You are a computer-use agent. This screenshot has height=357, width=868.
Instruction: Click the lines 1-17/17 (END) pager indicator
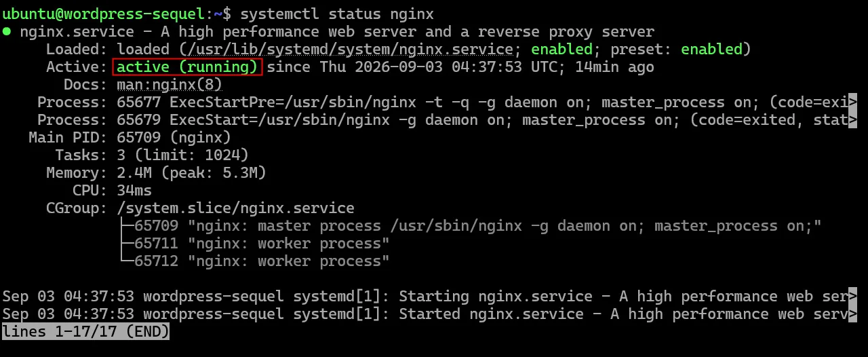coord(85,332)
